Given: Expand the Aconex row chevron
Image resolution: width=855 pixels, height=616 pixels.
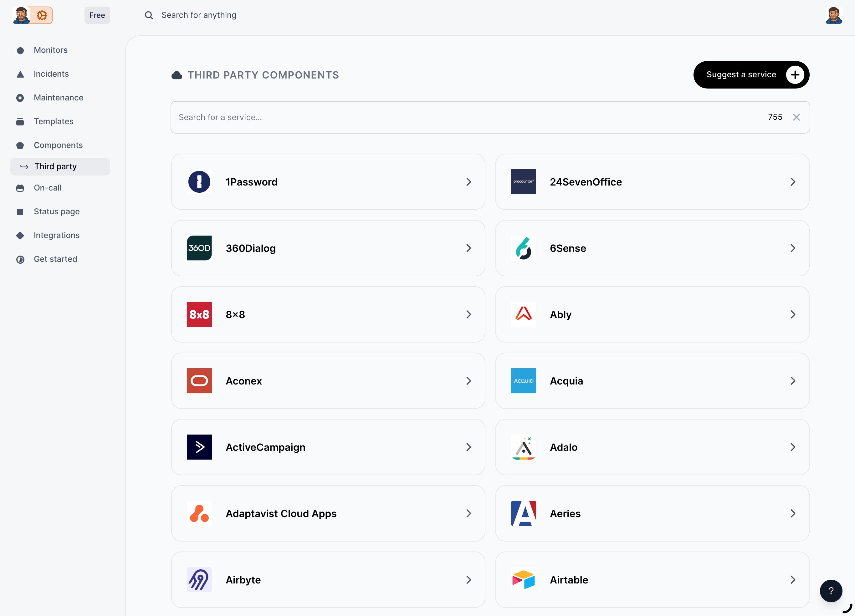Looking at the screenshot, I should tap(468, 380).
